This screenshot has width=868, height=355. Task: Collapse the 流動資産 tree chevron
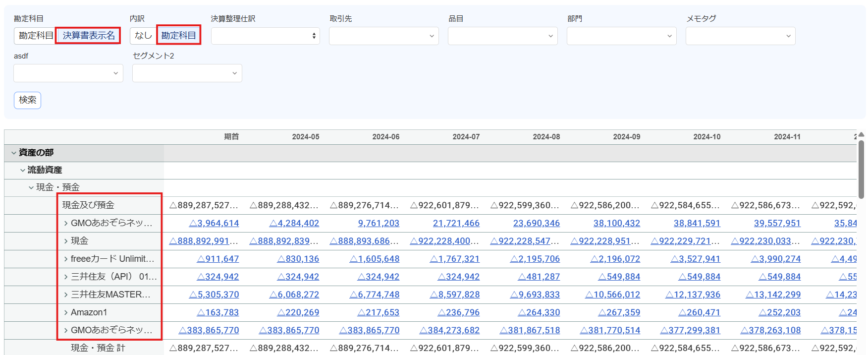point(22,171)
